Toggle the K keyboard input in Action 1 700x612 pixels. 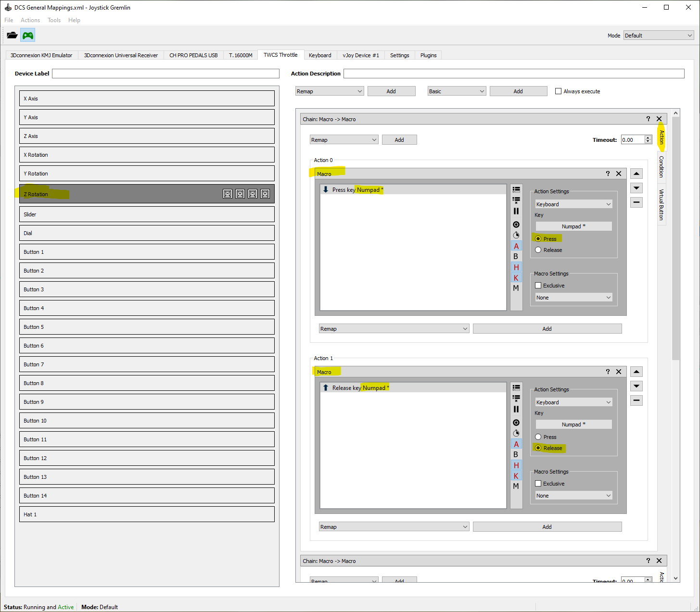click(x=516, y=475)
